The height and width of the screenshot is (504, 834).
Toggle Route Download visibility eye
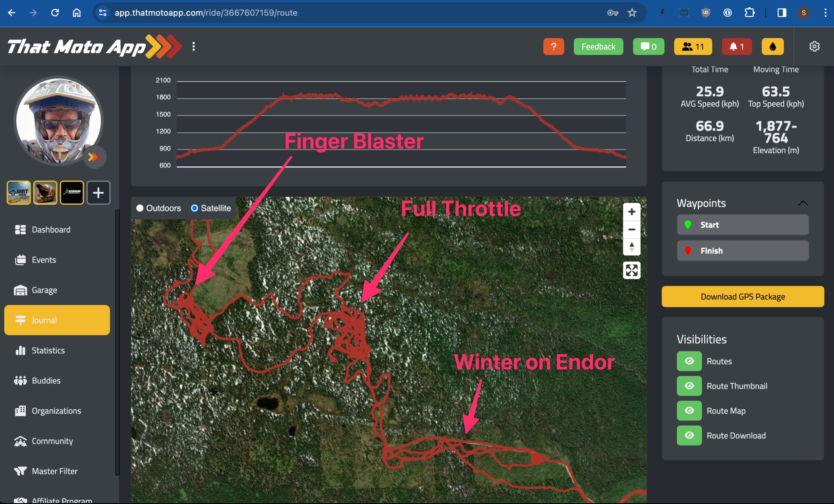tap(689, 436)
